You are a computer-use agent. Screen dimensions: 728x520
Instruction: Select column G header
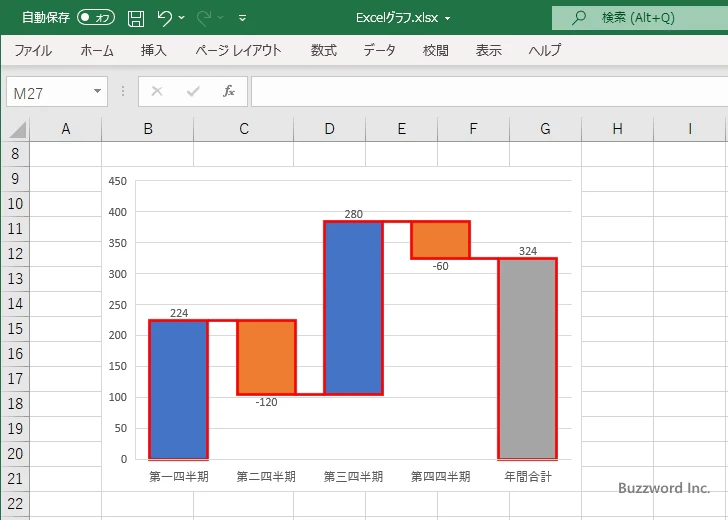pyautogui.click(x=546, y=129)
